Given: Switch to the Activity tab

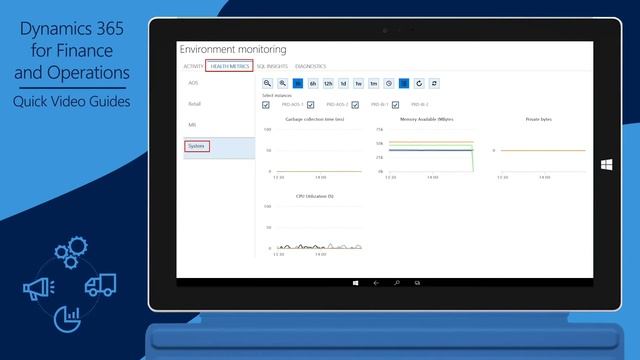Looking at the screenshot, I should coord(193,66).
